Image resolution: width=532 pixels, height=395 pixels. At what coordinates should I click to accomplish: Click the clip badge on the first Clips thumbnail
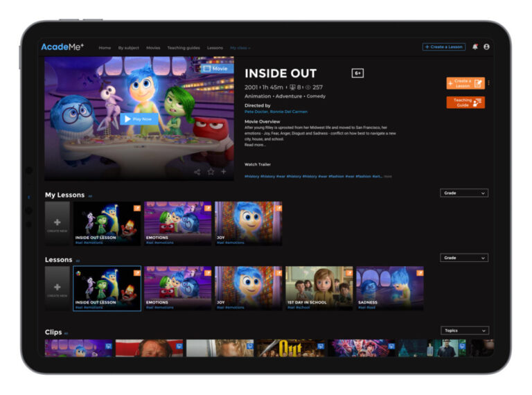(x=108, y=346)
